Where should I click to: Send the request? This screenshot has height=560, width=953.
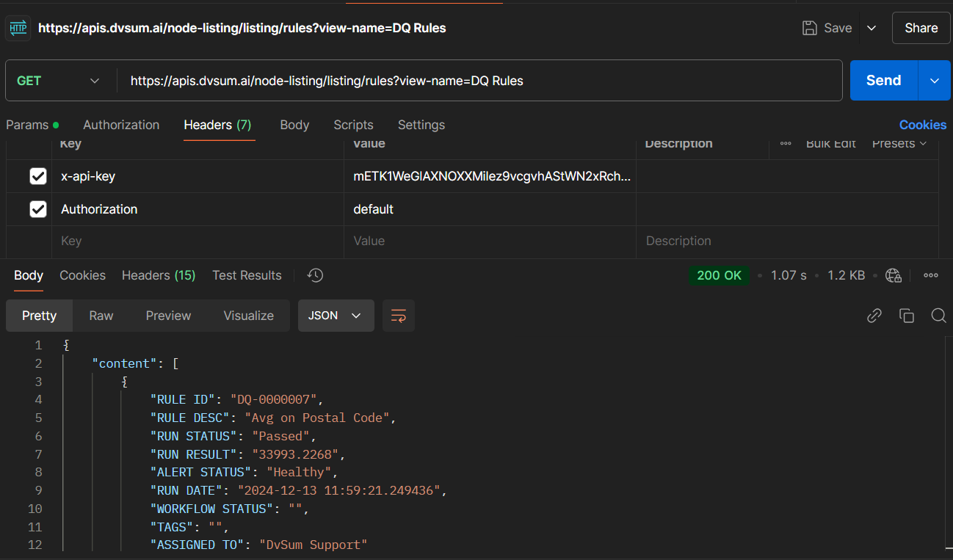coord(884,81)
